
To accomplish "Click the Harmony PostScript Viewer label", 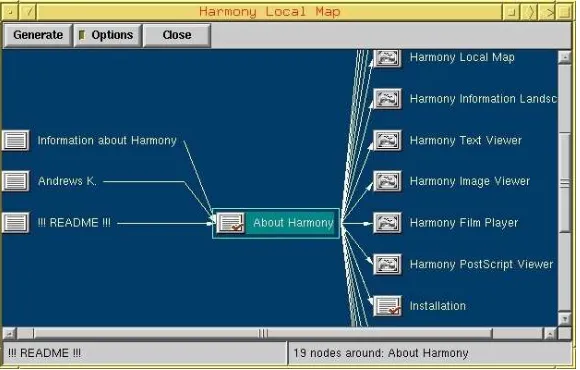I will (481, 264).
